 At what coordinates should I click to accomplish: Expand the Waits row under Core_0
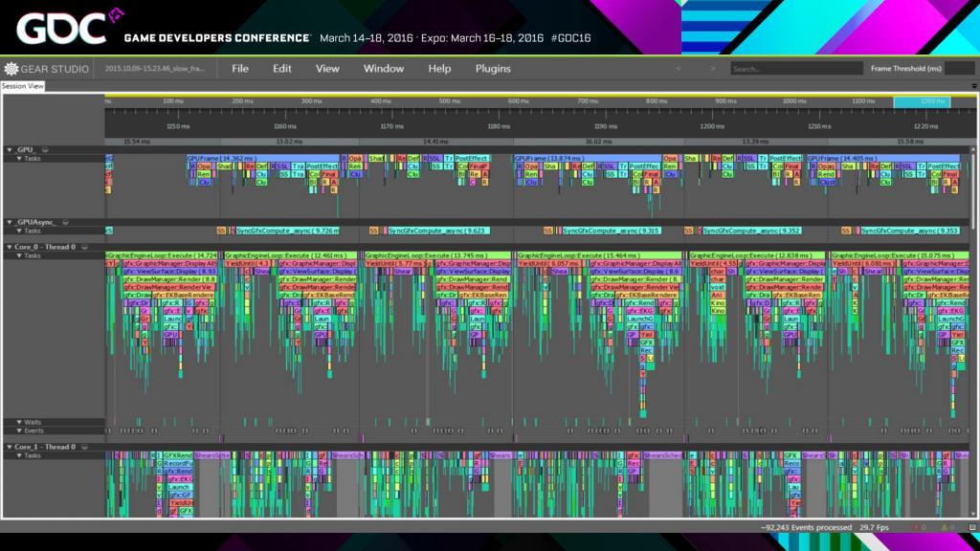click(19, 422)
